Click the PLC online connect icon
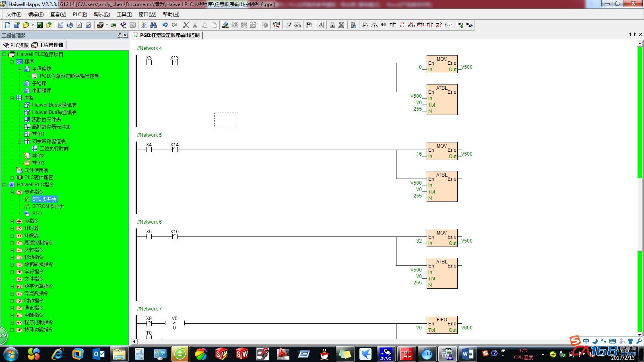The image size is (644, 362). click(x=225, y=25)
